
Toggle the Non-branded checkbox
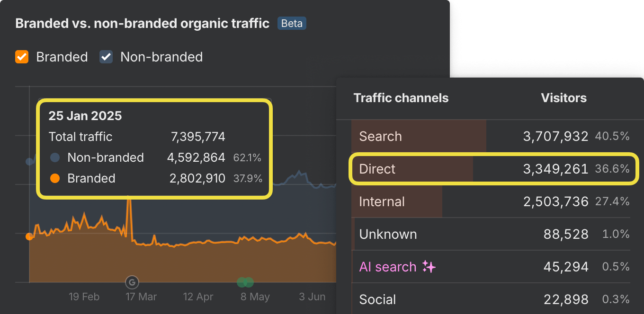(106, 57)
